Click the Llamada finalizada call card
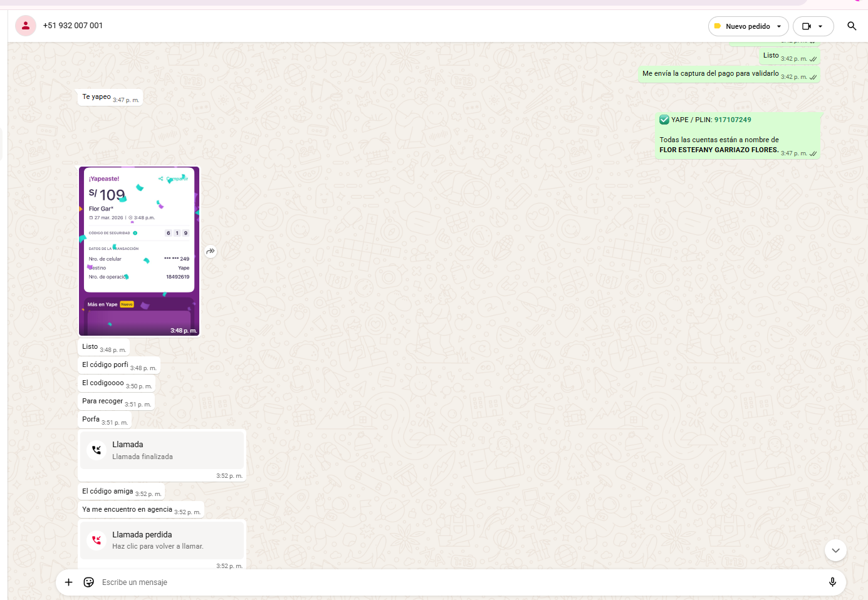This screenshot has width=868, height=600. point(162,450)
